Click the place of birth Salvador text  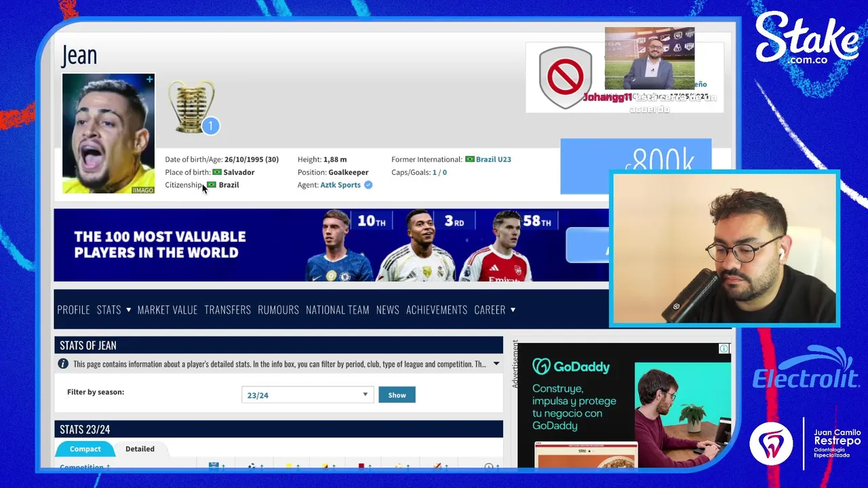pyautogui.click(x=239, y=172)
